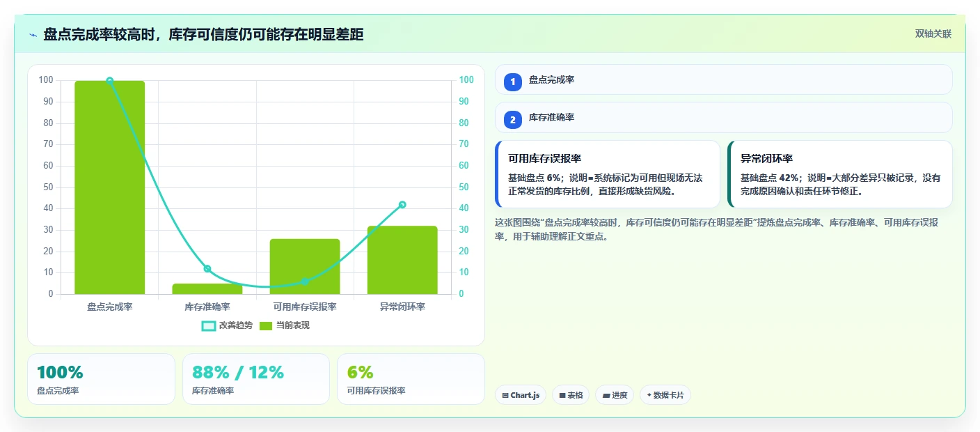The width and height of the screenshot is (980, 432).
Task: Click the 改善趋势 legend color box
Action: 208,326
